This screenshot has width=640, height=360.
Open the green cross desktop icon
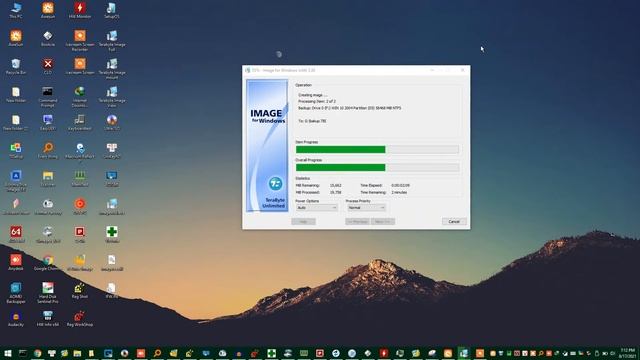tap(112, 235)
